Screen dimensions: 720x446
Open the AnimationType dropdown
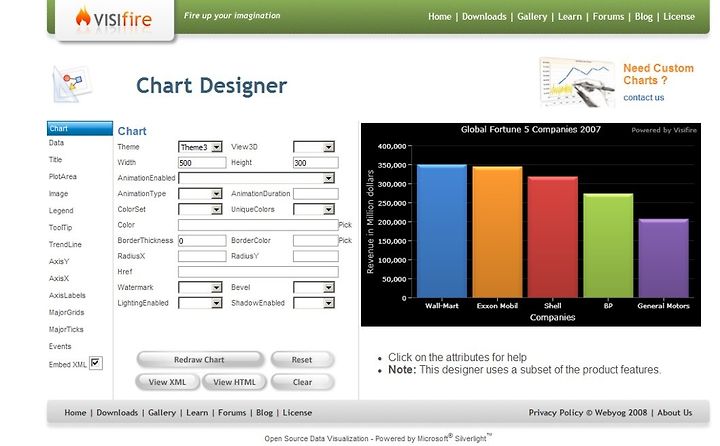(x=200, y=194)
